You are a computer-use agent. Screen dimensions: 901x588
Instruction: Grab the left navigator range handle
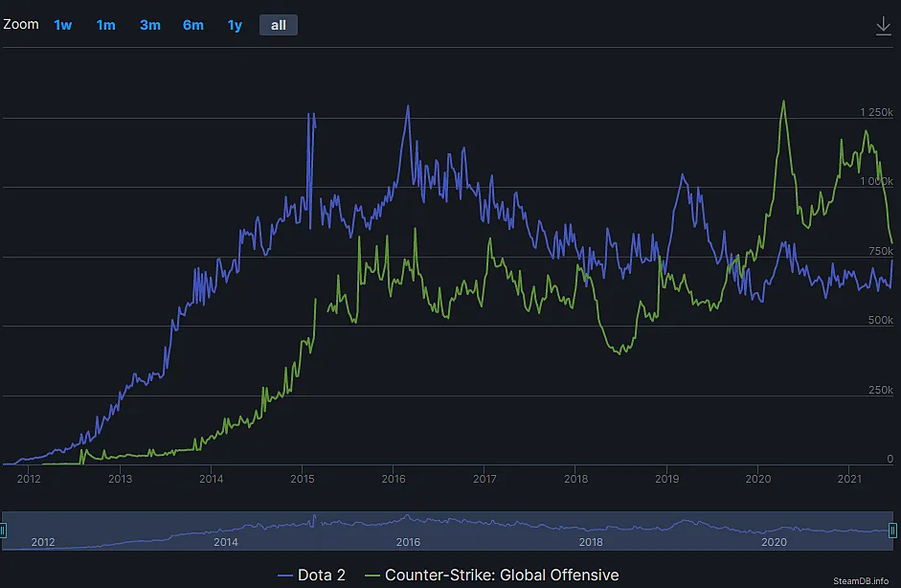point(3,530)
